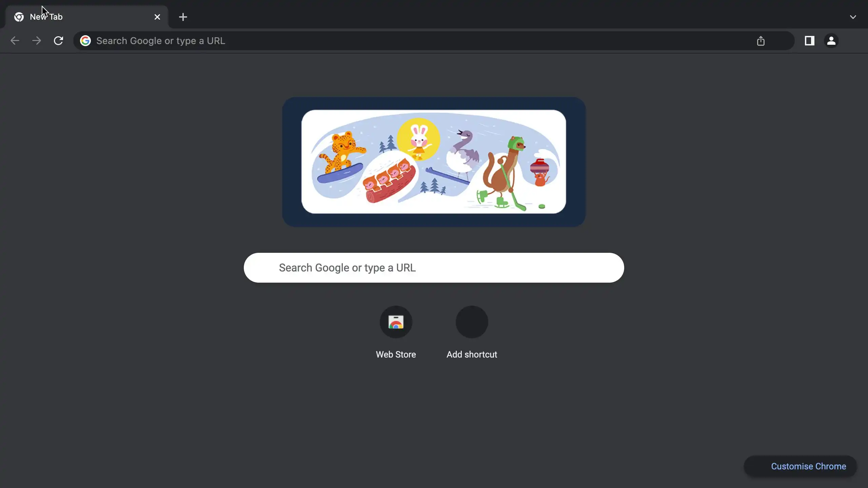
Task: Open the Web Store shortcut icon
Action: [396, 322]
